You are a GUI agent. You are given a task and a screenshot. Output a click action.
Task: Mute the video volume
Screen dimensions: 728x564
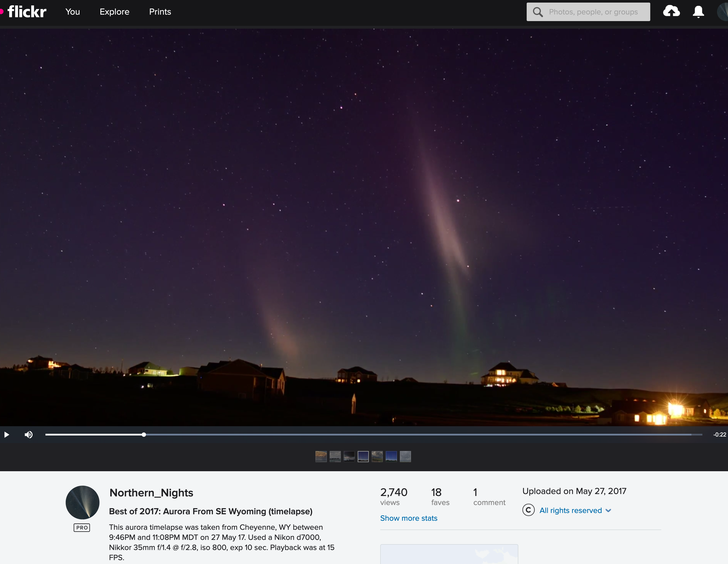coord(29,434)
